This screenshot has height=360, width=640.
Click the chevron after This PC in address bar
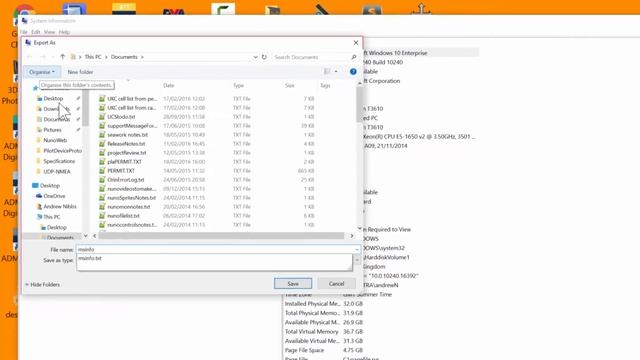tap(106, 57)
